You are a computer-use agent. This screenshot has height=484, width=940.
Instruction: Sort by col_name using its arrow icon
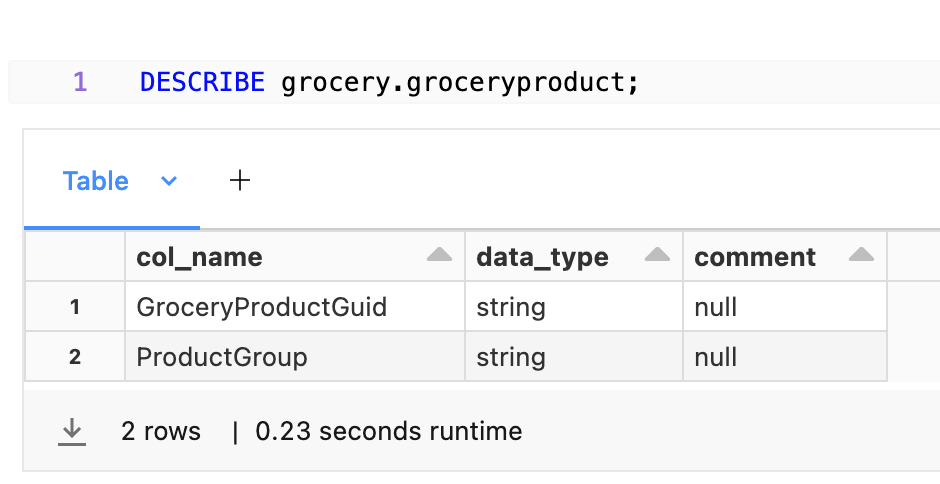[x=439, y=256]
